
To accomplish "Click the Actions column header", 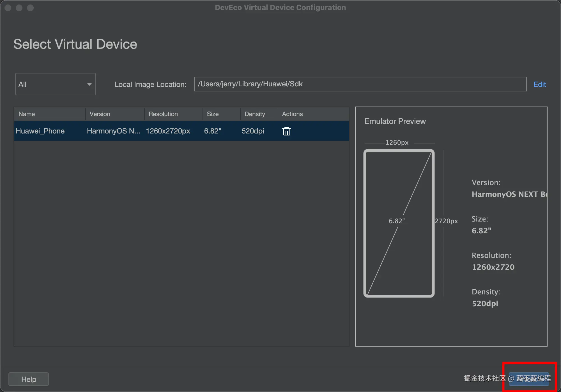I will pyautogui.click(x=292, y=114).
